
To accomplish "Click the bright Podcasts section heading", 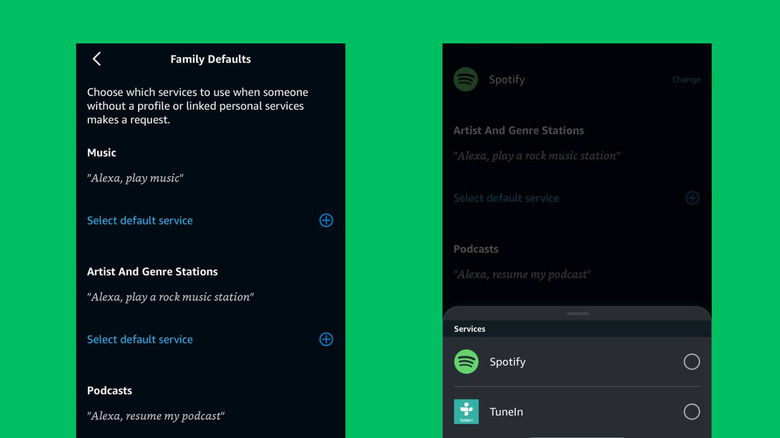I will [x=109, y=390].
